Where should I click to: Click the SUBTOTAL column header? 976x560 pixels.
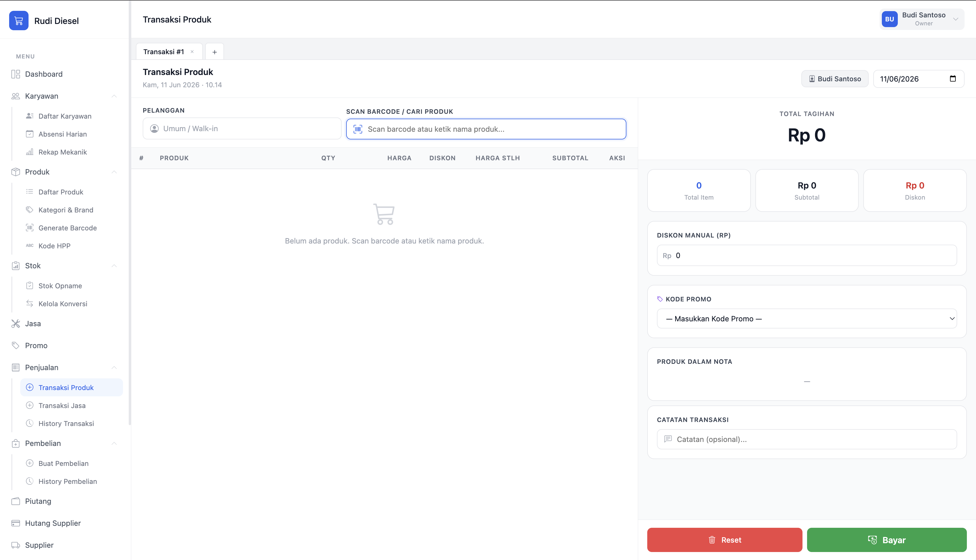coord(570,158)
